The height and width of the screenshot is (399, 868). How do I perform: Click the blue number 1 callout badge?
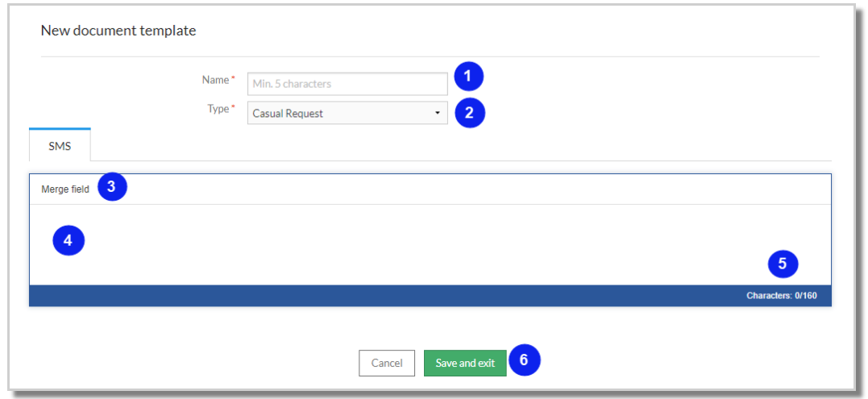[468, 77]
